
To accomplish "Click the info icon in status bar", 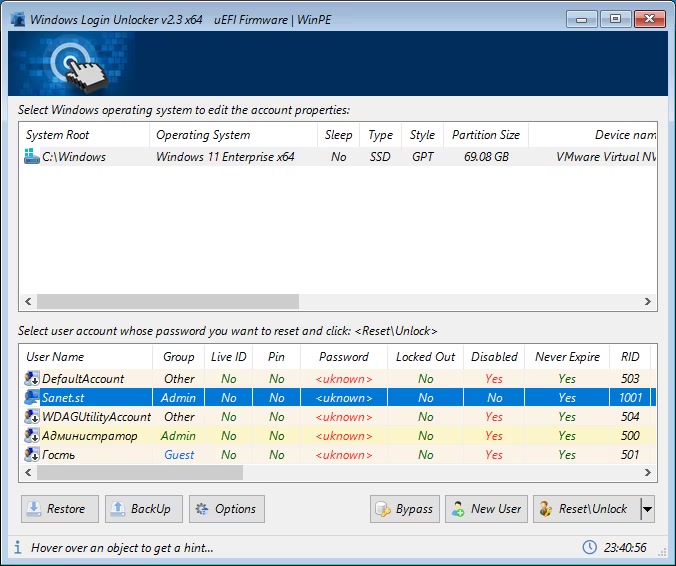I will tap(18, 547).
